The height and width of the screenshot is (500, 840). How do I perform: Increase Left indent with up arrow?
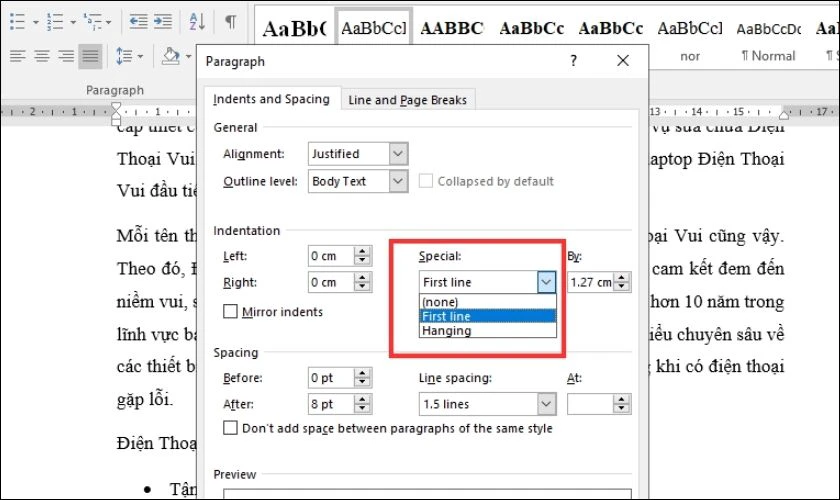[363, 251]
